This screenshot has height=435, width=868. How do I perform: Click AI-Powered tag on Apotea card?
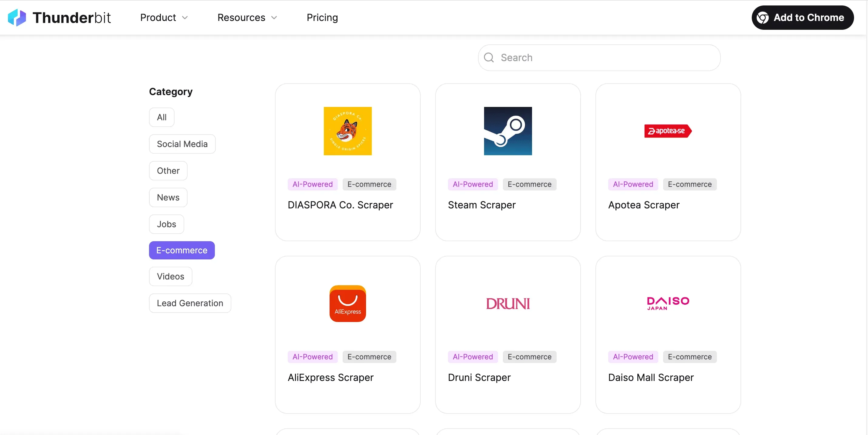click(633, 184)
